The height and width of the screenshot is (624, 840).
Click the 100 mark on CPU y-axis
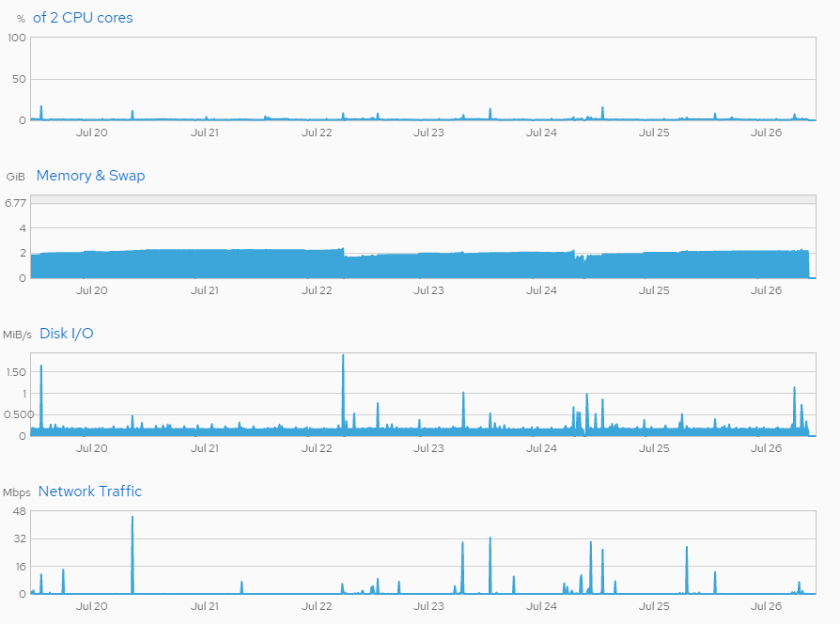pyautogui.click(x=18, y=39)
